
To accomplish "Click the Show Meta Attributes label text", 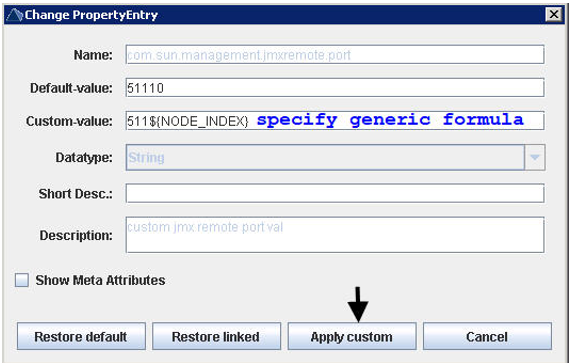I will click(100, 280).
